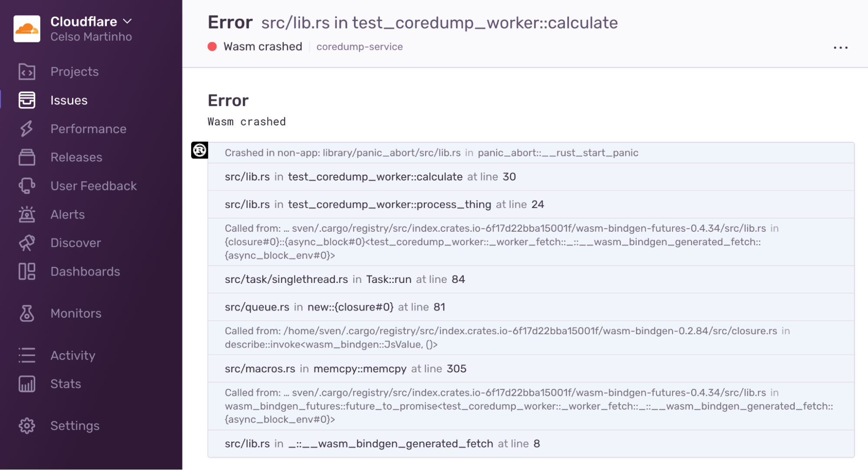
Task: Open the three-dot more actions menu
Action: point(841,48)
